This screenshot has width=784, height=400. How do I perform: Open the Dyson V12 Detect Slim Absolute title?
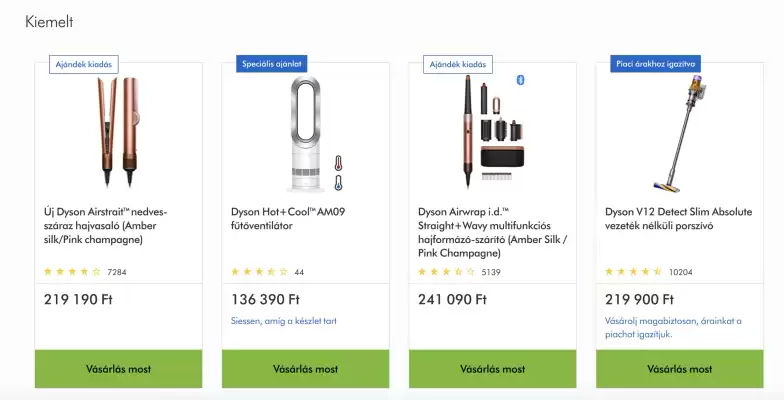coord(678,219)
